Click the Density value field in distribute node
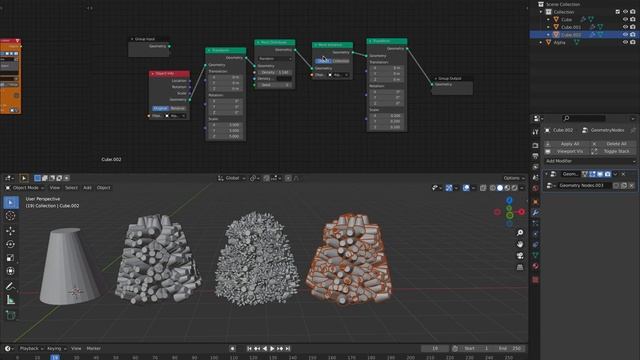 tap(274, 72)
